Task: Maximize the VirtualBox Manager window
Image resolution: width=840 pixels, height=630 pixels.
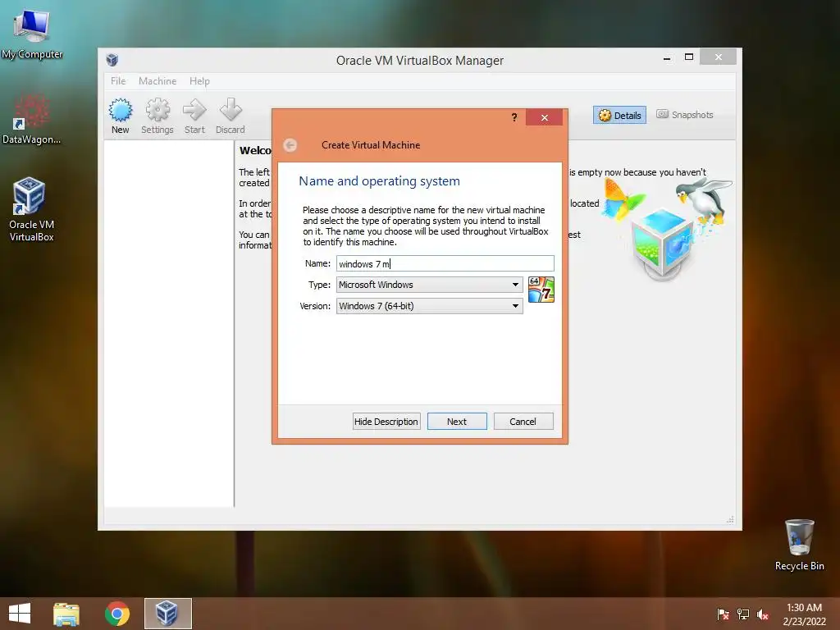Action: coord(689,57)
